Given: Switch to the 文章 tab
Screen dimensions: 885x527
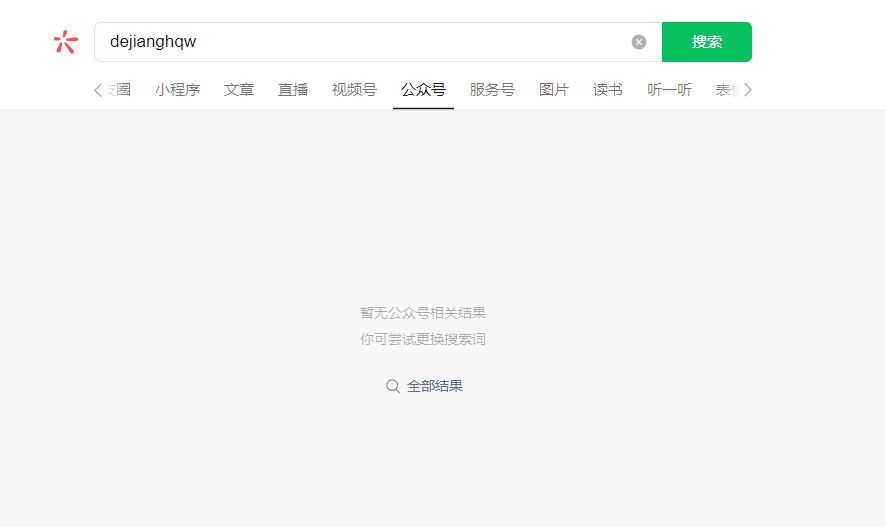Looking at the screenshot, I should pos(239,90).
